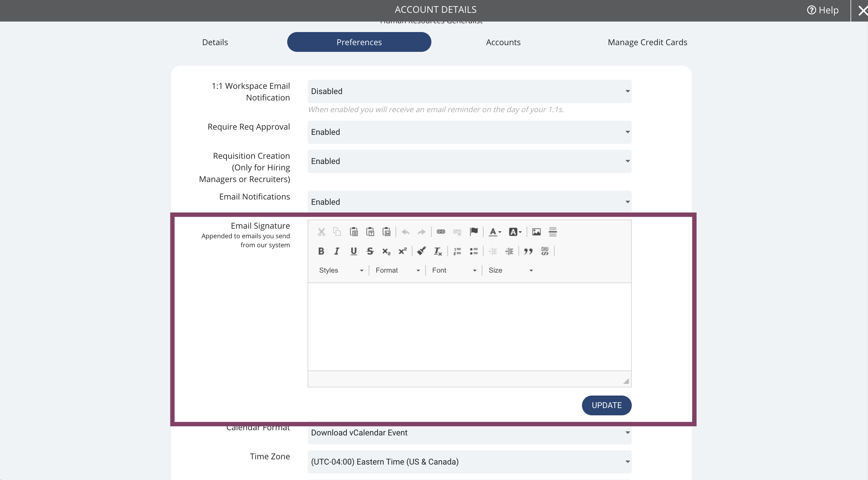Toggle strikethrough formatting

tap(370, 251)
